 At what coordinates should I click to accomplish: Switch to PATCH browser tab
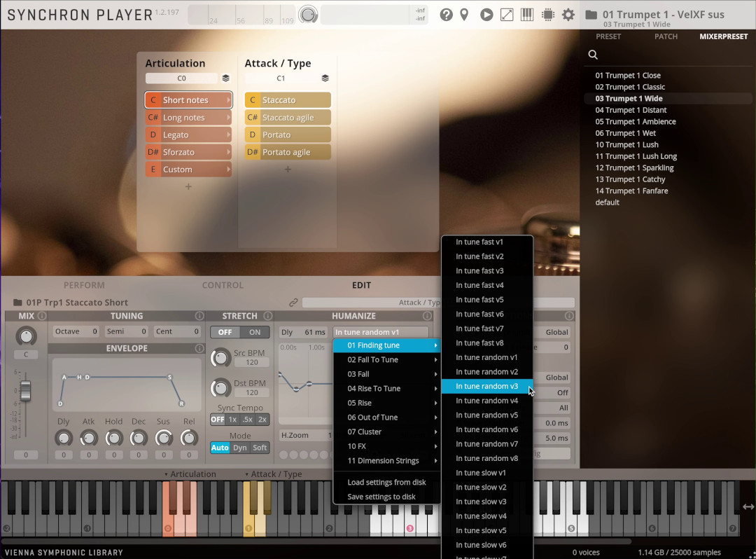coord(666,36)
